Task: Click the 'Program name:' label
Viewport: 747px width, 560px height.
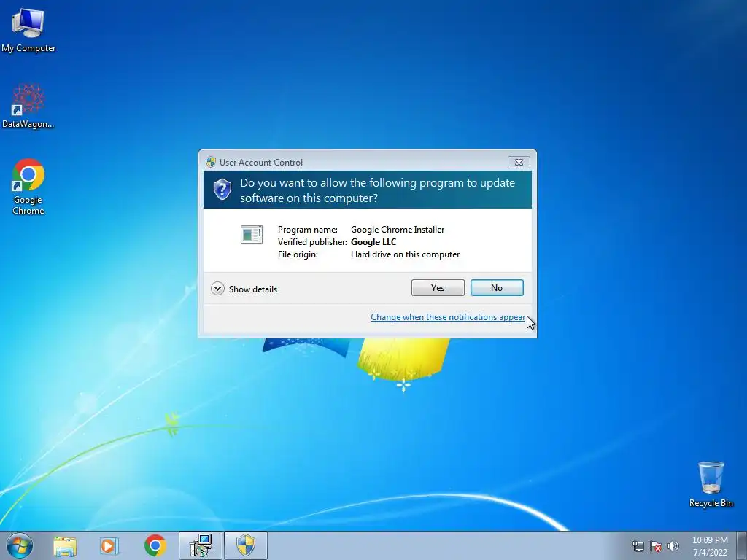Action: (308, 230)
